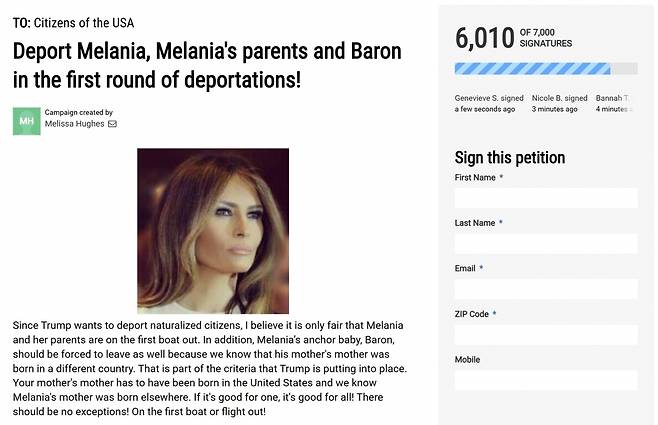Click the TO: Citizens of the USA line
The height and width of the screenshot is (425, 658).
coord(73,22)
